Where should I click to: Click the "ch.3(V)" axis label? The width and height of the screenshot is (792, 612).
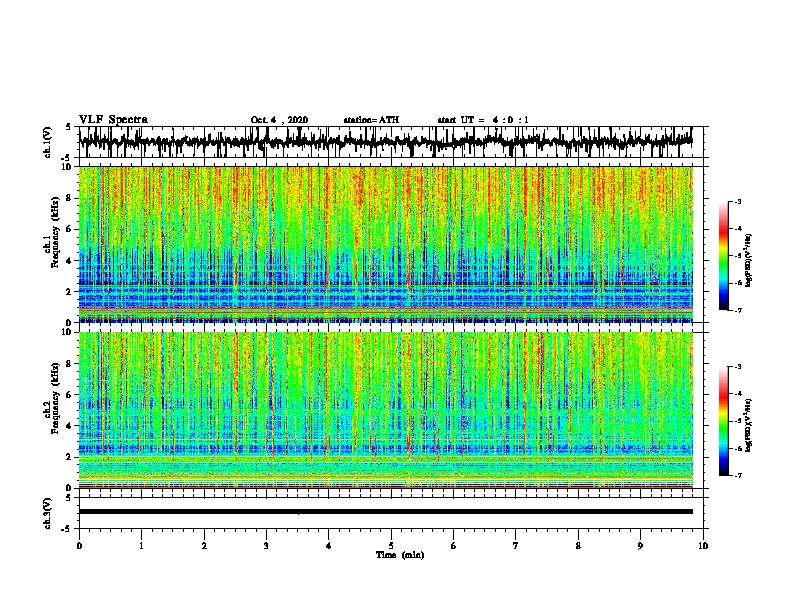tap(48, 513)
